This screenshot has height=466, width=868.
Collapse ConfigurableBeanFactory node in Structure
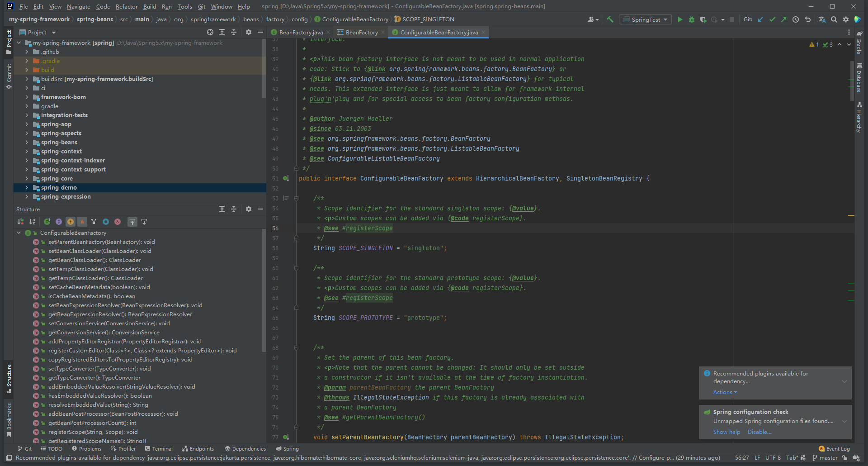(19, 233)
